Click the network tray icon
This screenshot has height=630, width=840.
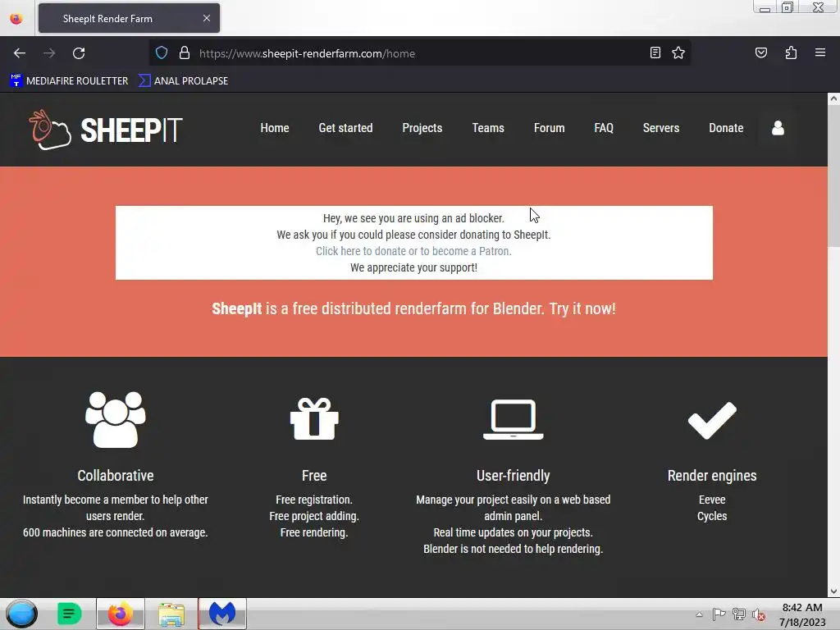coord(739,614)
